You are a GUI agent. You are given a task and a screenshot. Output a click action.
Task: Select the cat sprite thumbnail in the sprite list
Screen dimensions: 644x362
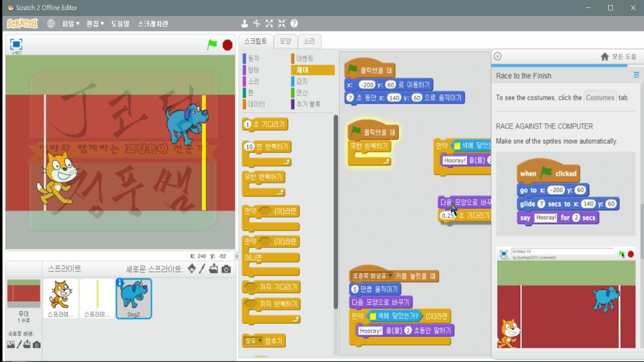[x=61, y=299]
